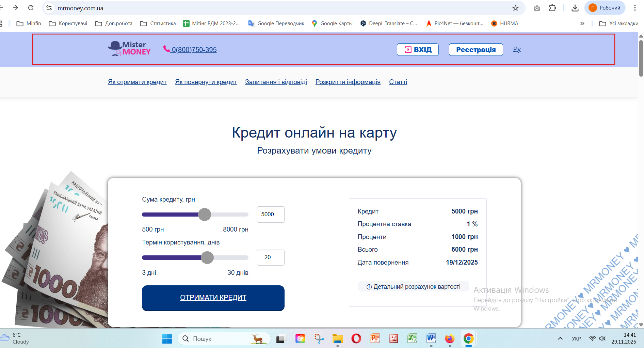
Task: Open Статті menu item
Action: pyautogui.click(x=398, y=82)
